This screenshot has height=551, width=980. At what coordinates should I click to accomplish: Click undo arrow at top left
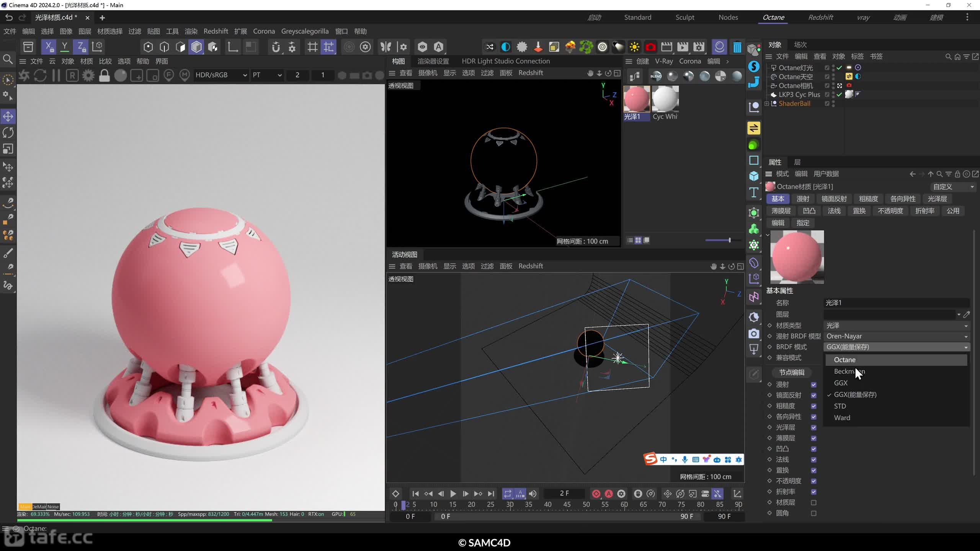click(9, 18)
